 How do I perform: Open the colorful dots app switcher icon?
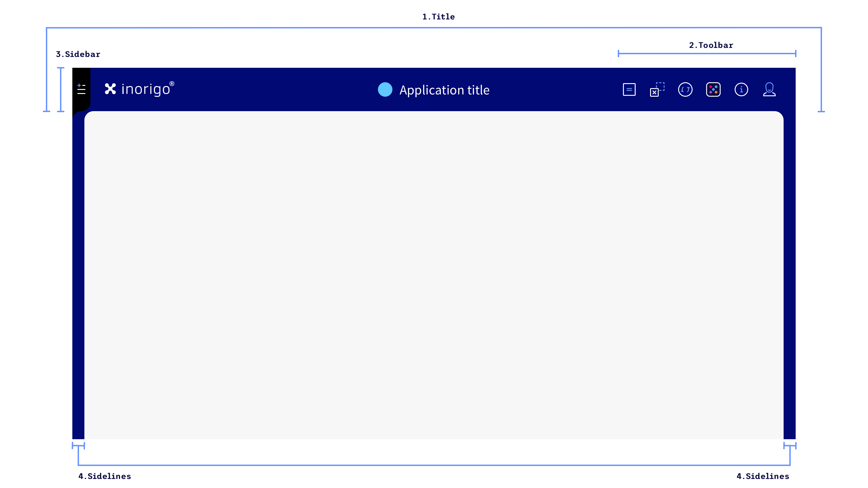click(713, 90)
